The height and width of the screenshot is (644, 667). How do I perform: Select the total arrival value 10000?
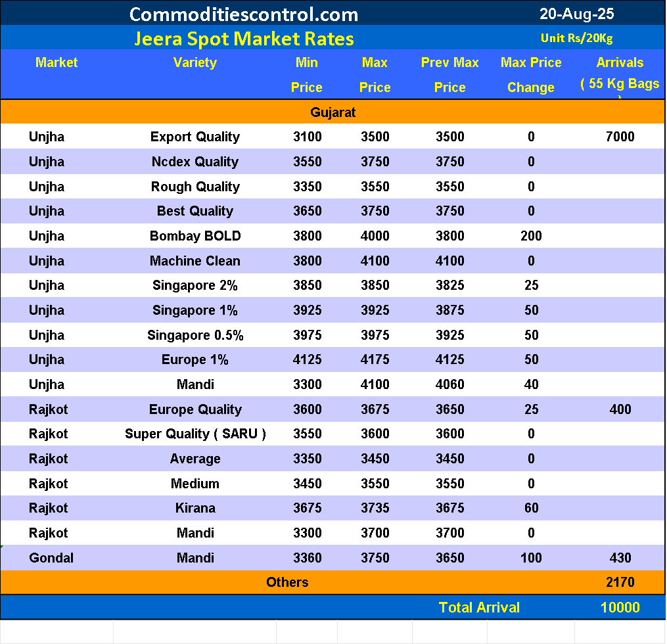[620, 607]
